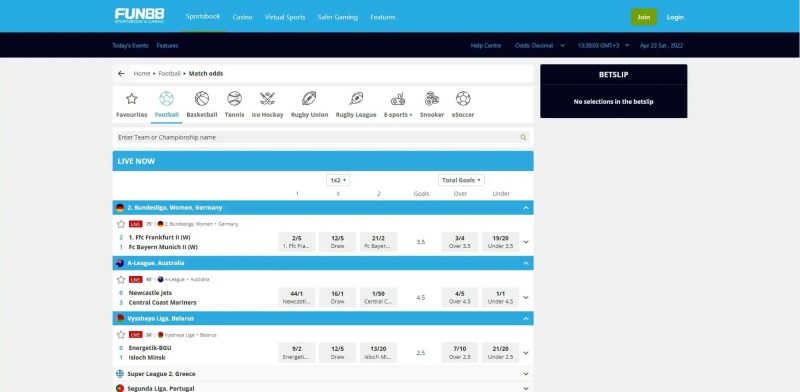Viewport: 800px width, 392px height.
Task: Select the Rugby Union sport icon
Action: (x=309, y=99)
